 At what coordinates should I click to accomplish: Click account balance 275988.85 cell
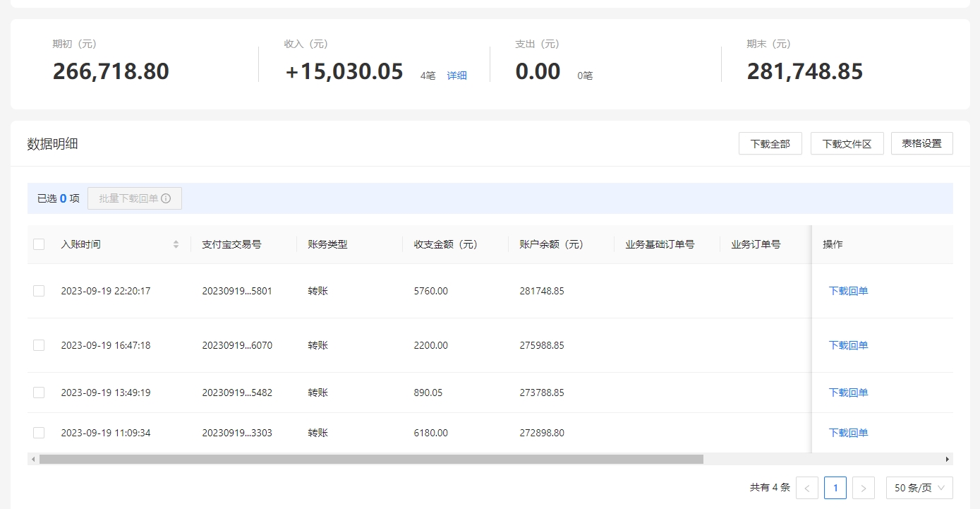[x=542, y=345]
